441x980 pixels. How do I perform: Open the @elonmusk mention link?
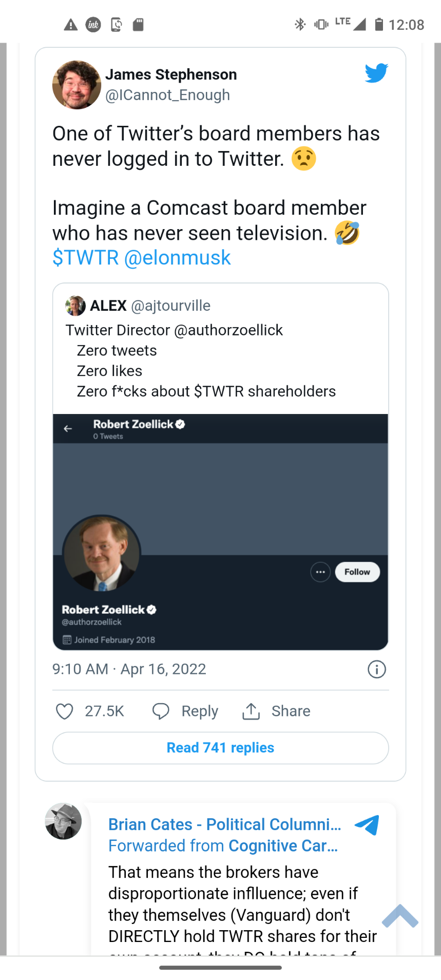178,257
